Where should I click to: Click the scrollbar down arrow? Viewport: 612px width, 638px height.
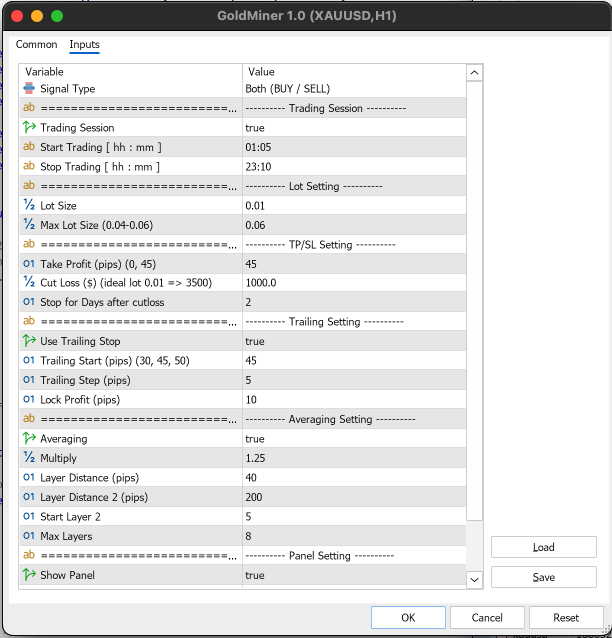click(x=475, y=579)
